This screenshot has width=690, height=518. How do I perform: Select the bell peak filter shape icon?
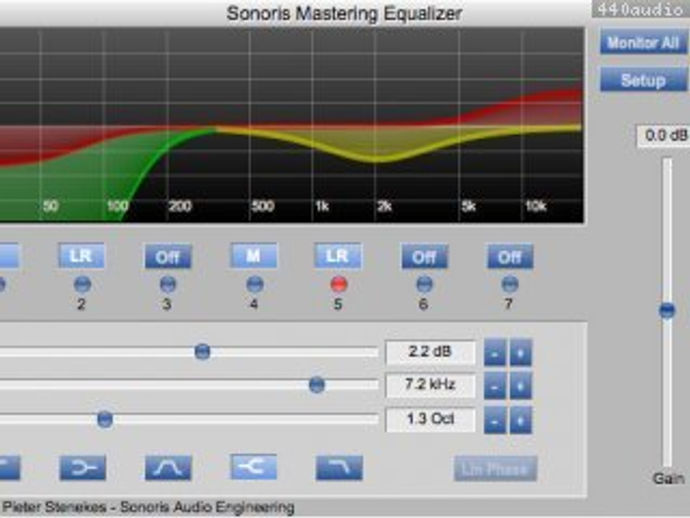pyautogui.click(x=168, y=467)
